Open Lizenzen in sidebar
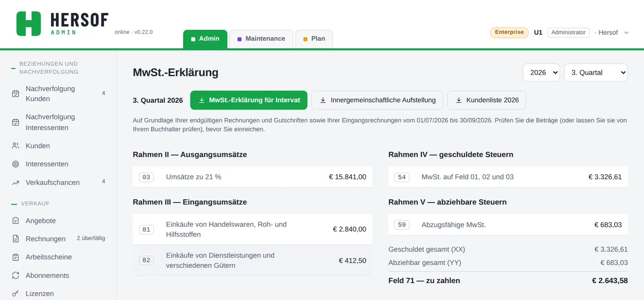The image size is (644, 300). pyautogui.click(x=58, y=293)
